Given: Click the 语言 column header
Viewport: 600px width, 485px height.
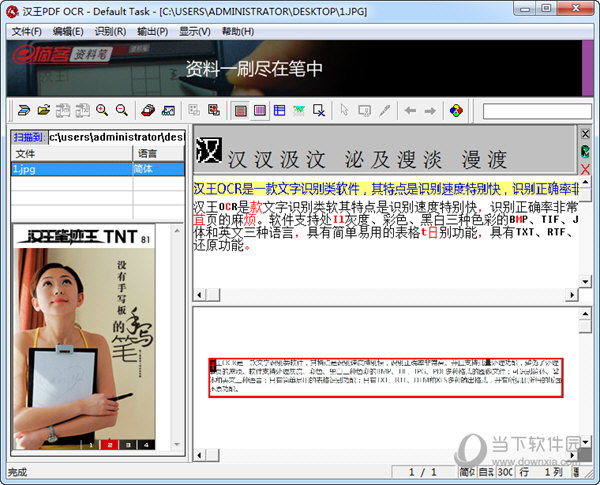Looking at the screenshot, I should (159, 154).
